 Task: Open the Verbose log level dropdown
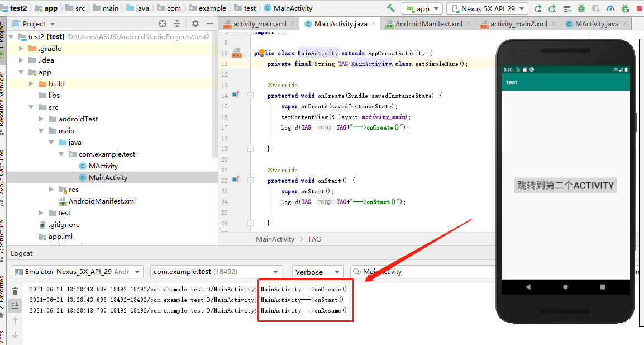[317, 272]
